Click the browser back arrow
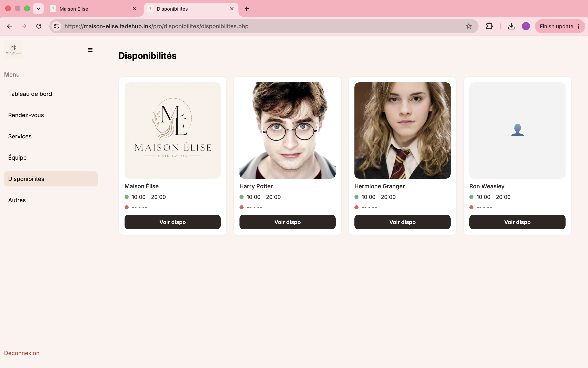588x368 pixels. coord(9,26)
